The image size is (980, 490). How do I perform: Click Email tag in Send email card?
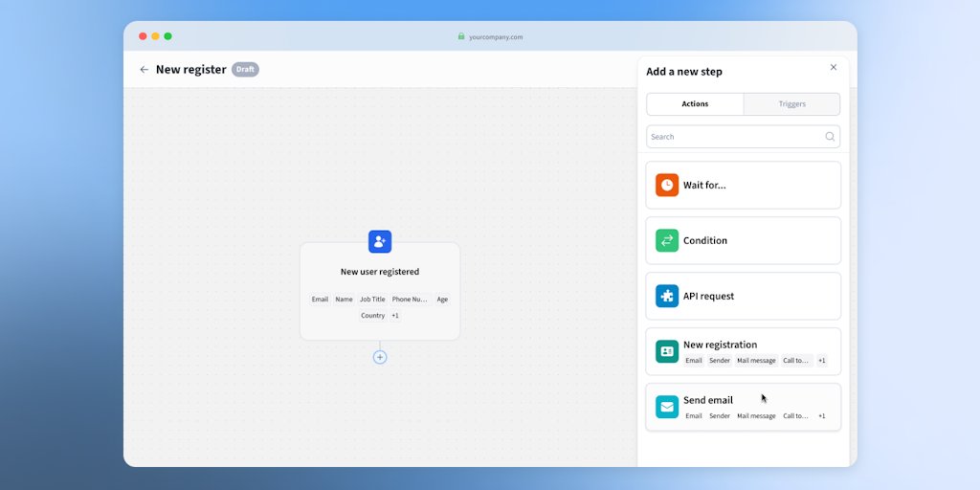(x=694, y=416)
